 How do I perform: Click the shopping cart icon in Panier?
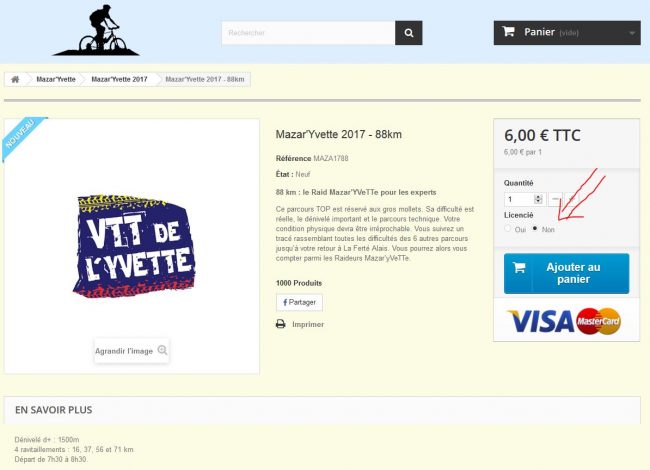pyautogui.click(x=510, y=32)
